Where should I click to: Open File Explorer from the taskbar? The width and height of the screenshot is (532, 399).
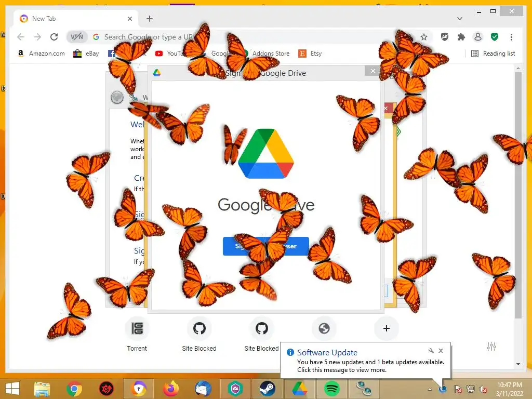[42, 389]
